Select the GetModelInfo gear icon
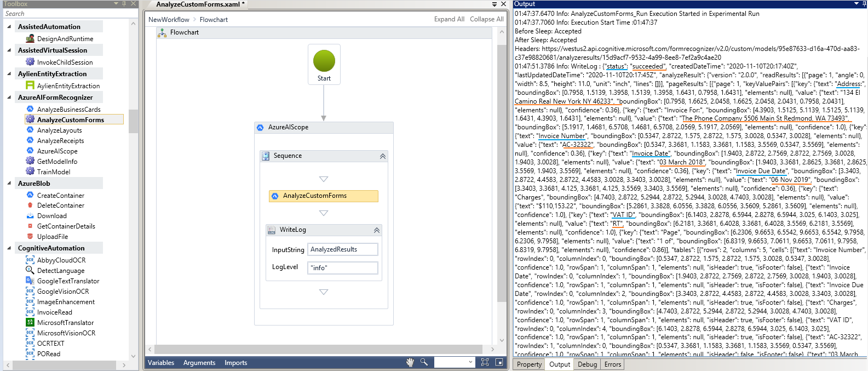The image size is (868, 371). 30,161
